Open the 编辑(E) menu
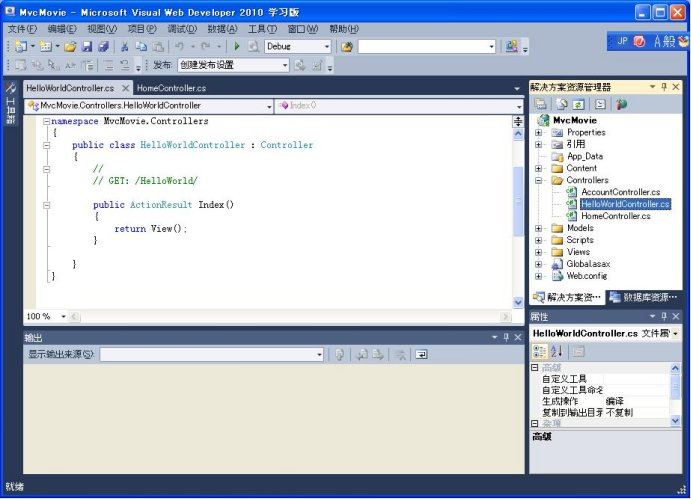The image size is (691, 499). pyautogui.click(x=62, y=29)
